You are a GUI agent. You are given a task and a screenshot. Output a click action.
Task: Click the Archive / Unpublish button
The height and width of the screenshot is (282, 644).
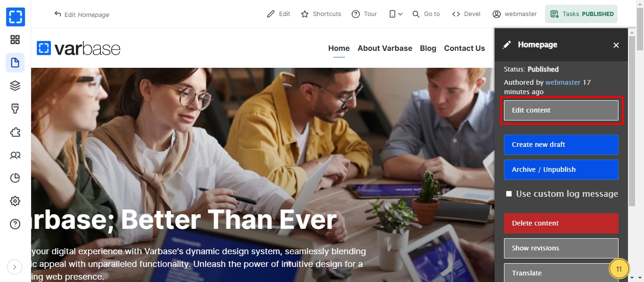point(561,169)
